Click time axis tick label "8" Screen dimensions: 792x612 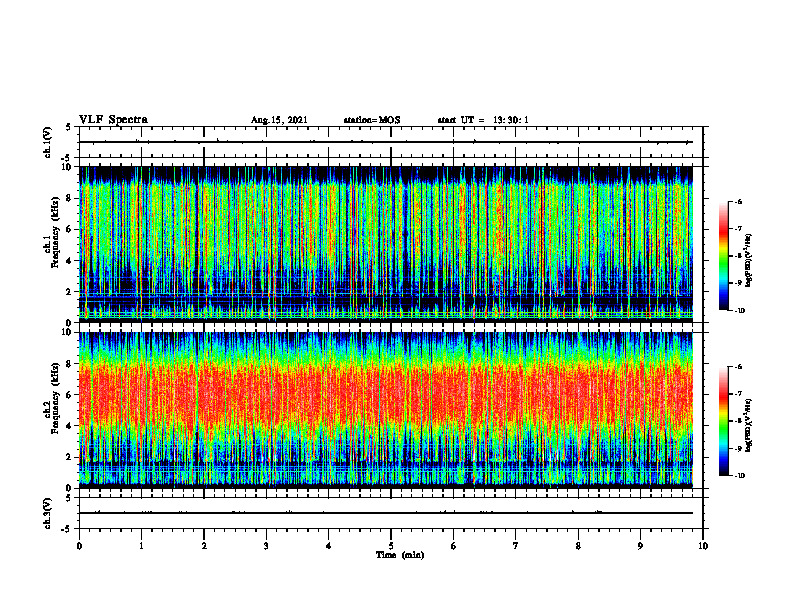point(578,546)
